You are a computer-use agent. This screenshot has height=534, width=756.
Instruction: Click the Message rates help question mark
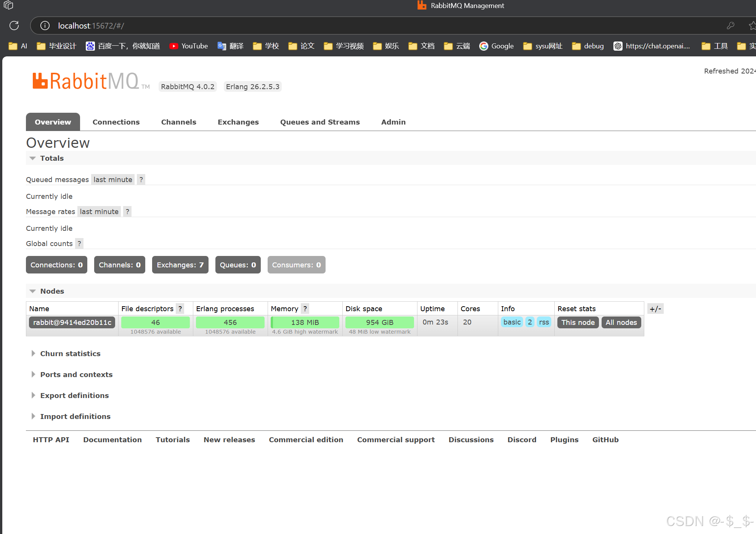click(127, 211)
